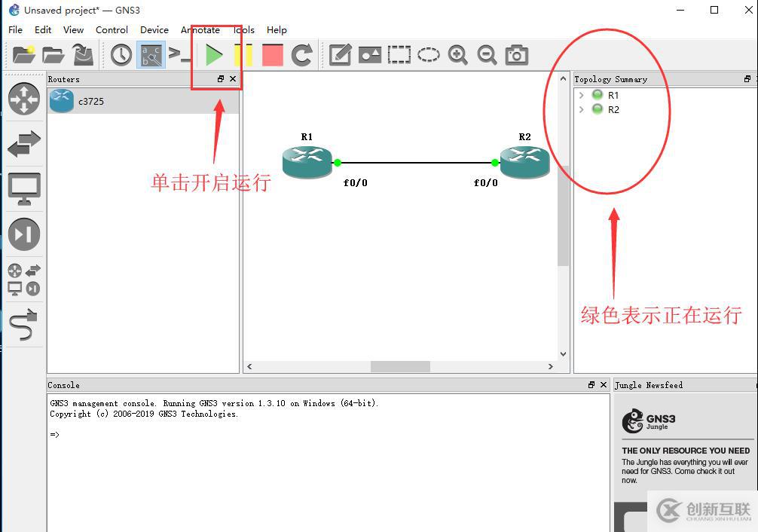Browse security devices sidebar icon
This screenshot has width=758, height=532.
24,234
